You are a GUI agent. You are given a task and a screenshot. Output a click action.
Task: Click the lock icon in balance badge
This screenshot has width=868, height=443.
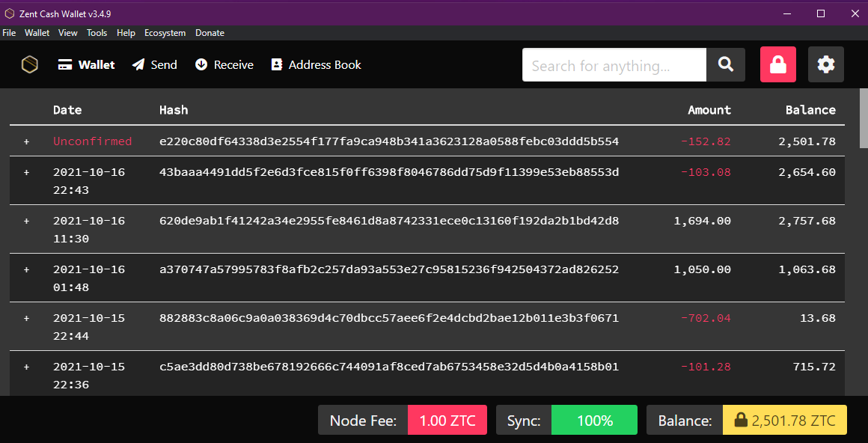[x=741, y=421]
